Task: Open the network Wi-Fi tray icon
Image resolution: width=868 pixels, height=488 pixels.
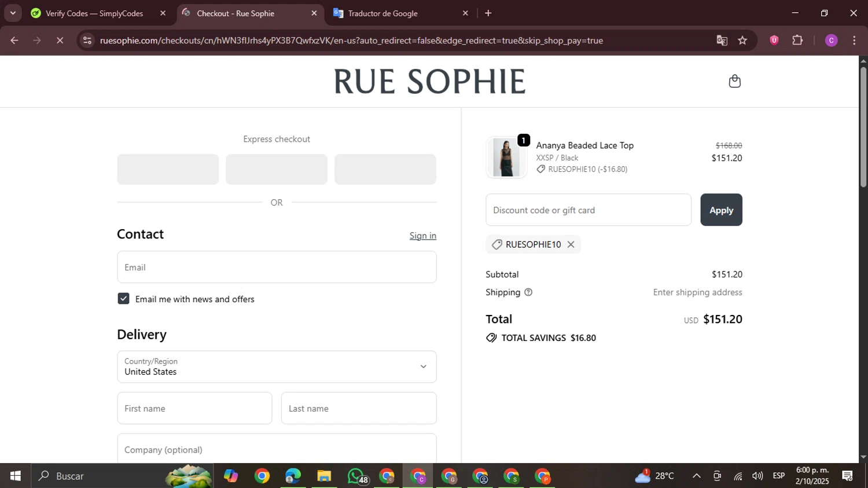Action: (x=738, y=476)
